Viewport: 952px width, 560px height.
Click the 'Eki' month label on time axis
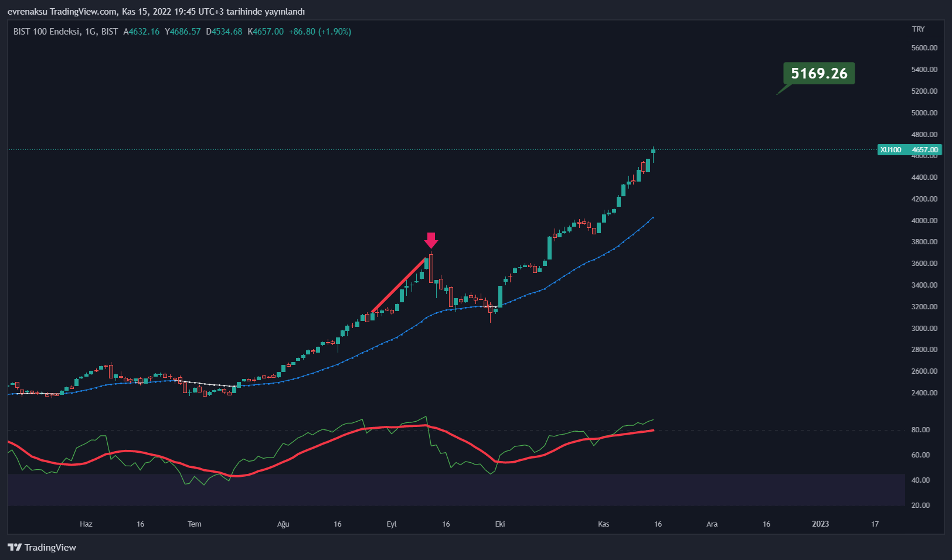click(500, 524)
